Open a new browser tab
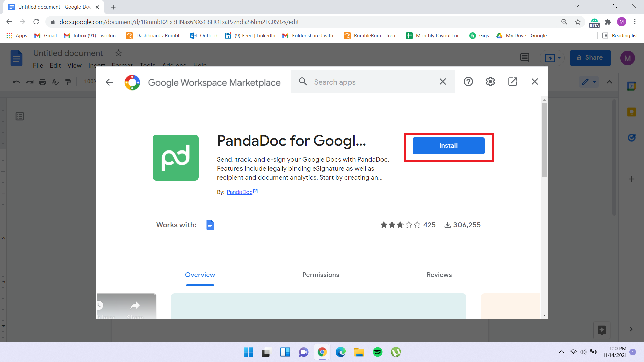This screenshot has height=362, width=644. 113,7
